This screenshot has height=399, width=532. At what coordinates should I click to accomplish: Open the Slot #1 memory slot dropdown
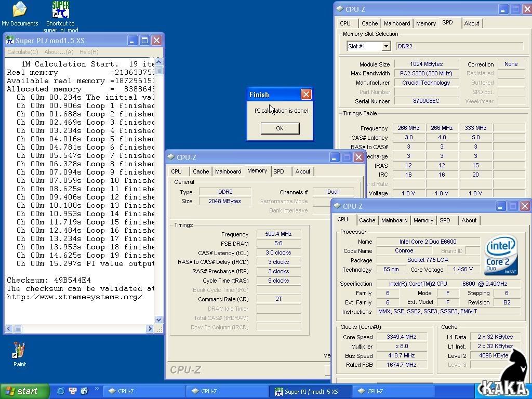click(x=386, y=46)
